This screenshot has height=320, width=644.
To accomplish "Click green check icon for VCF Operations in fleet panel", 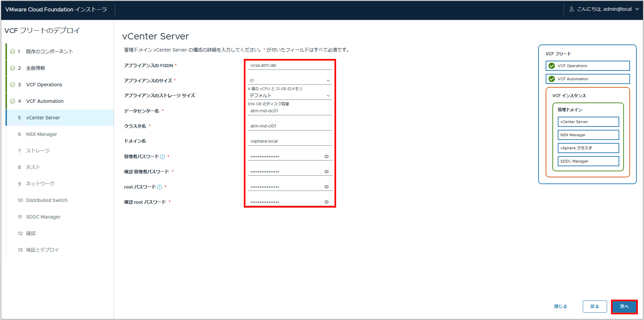I will coord(552,66).
